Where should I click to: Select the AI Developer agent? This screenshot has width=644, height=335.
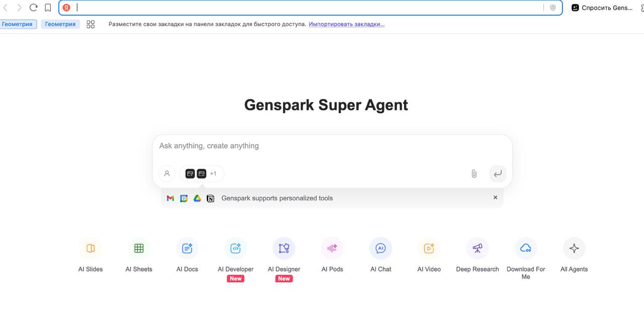(235, 248)
